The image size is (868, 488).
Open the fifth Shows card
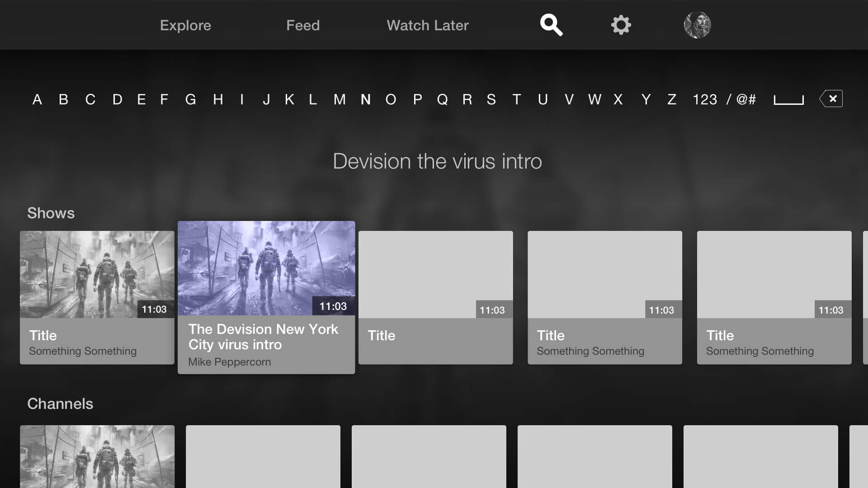click(774, 297)
